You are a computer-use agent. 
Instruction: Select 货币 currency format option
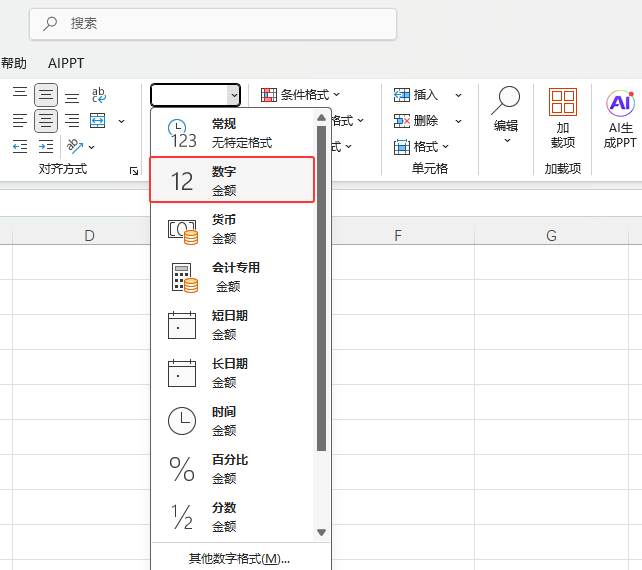pos(232,229)
